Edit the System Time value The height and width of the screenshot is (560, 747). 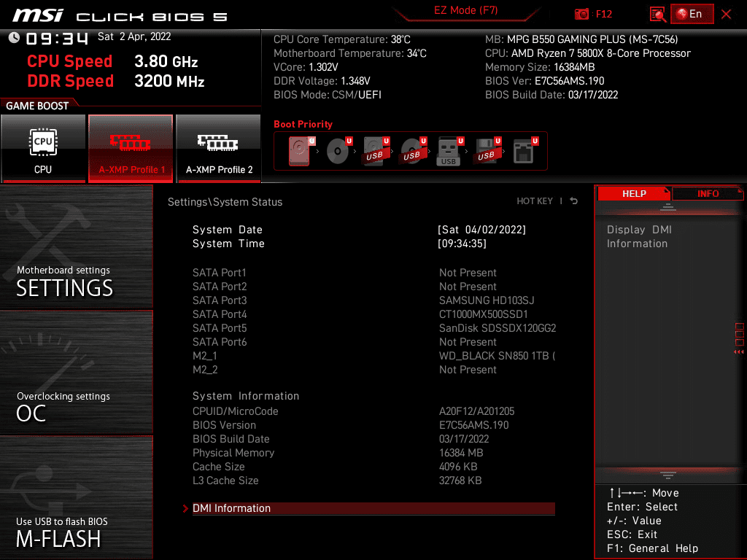pos(462,244)
